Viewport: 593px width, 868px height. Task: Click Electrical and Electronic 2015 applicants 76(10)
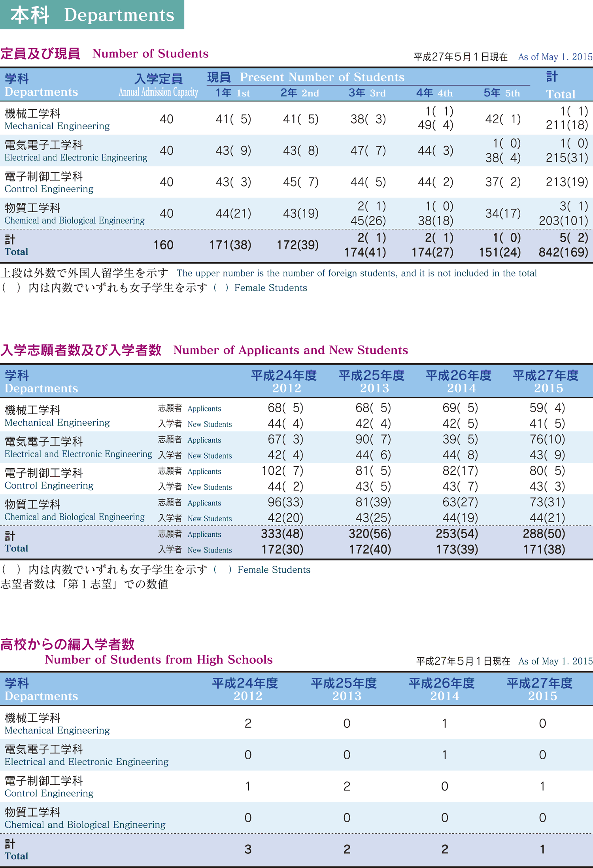(x=548, y=439)
